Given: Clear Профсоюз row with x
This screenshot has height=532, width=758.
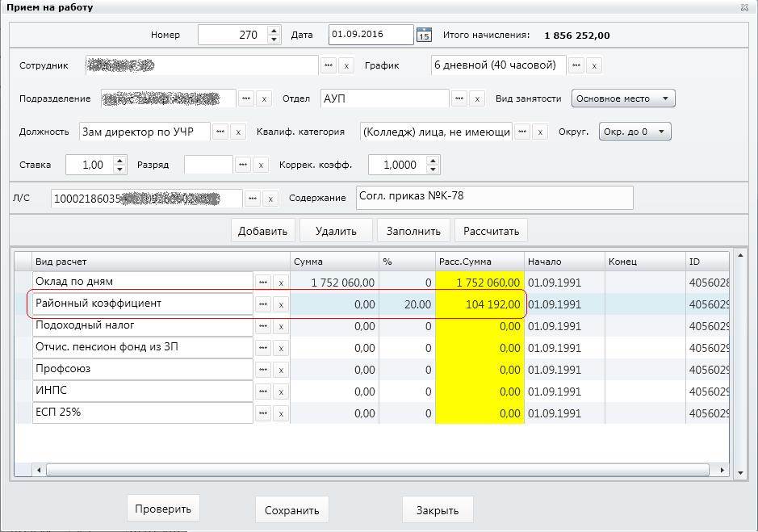Looking at the screenshot, I should pos(281,370).
